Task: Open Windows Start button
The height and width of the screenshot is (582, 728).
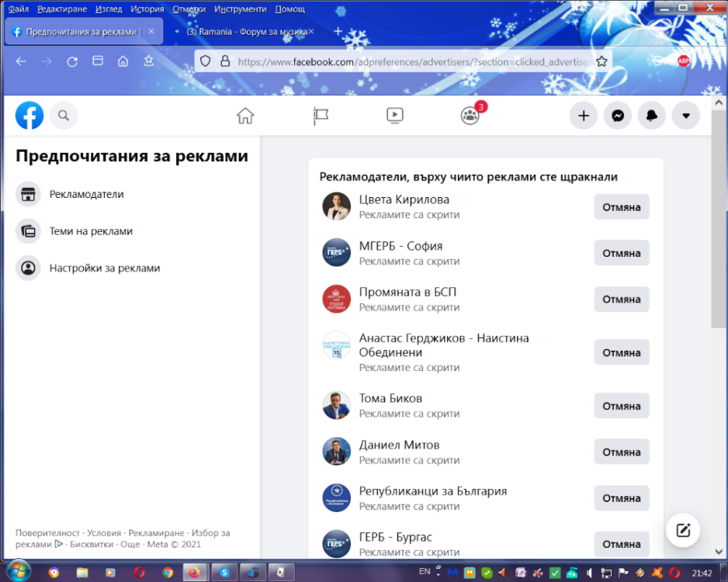Action: click(x=18, y=571)
